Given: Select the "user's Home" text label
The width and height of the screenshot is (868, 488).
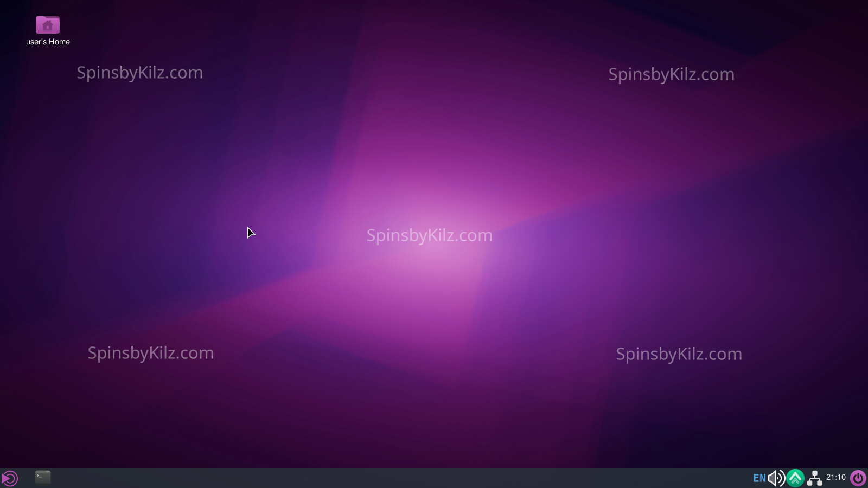Looking at the screenshot, I should (48, 42).
